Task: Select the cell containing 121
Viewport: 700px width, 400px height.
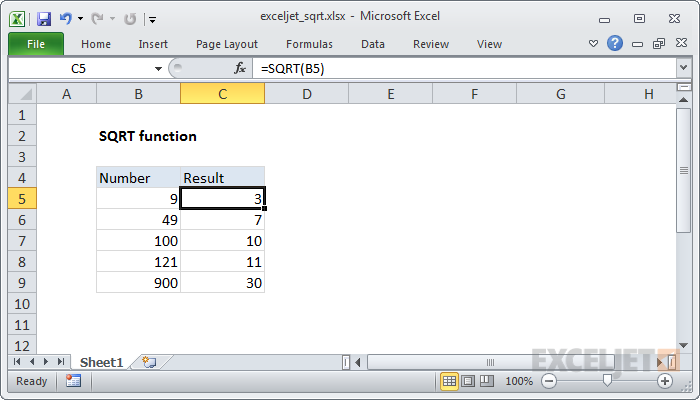Action: coord(138,262)
